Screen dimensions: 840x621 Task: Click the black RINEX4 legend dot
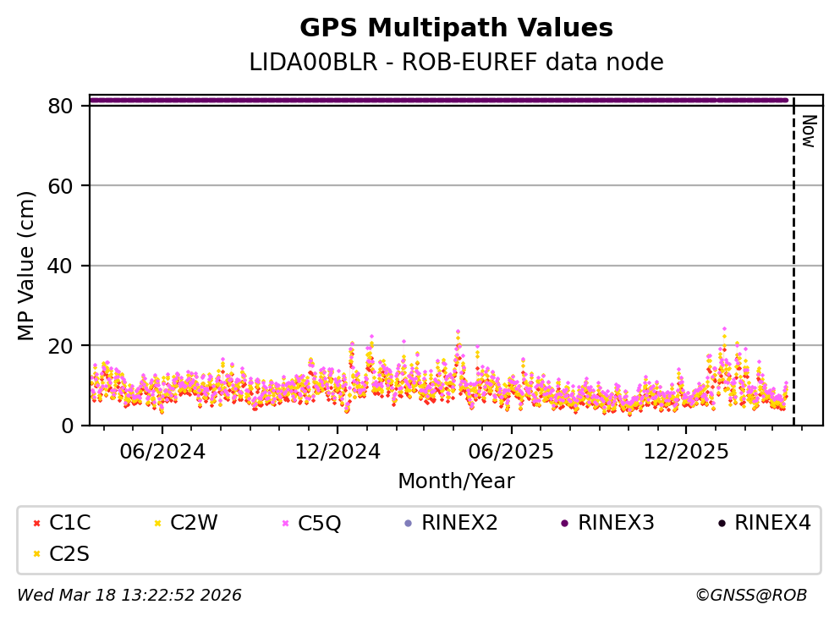point(721,524)
